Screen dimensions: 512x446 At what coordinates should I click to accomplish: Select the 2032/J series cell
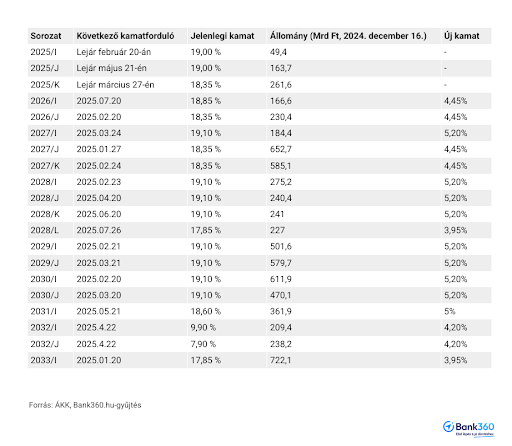pos(50,344)
